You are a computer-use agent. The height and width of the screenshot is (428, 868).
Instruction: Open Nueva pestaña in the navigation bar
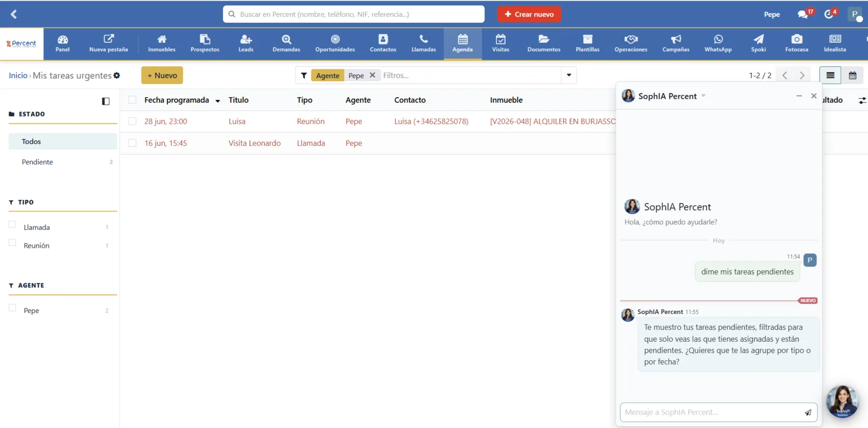(108, 43)
